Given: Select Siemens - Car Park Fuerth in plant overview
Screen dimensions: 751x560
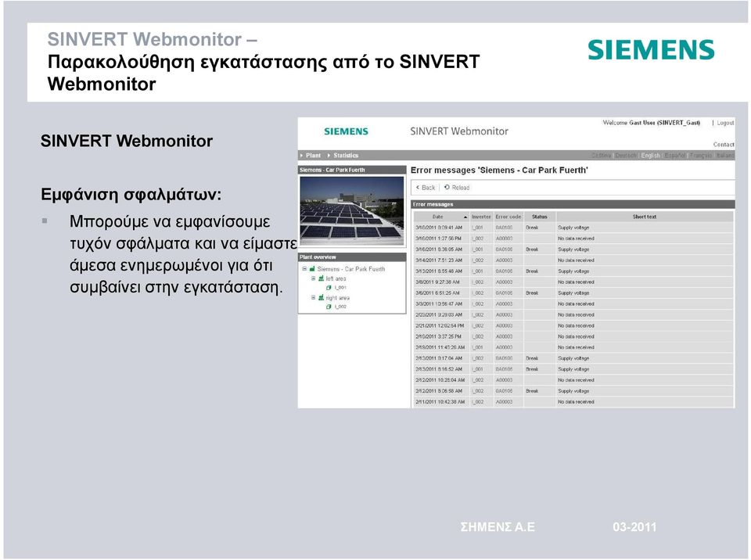Looking at the screenshot, I should click(351, 269).
